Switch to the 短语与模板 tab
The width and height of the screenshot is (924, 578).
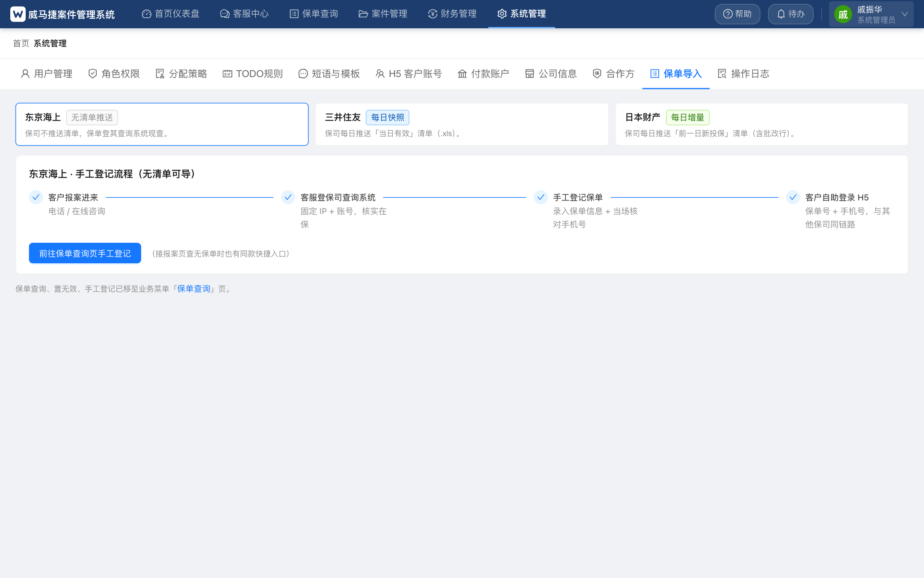[x=329, y=74]
